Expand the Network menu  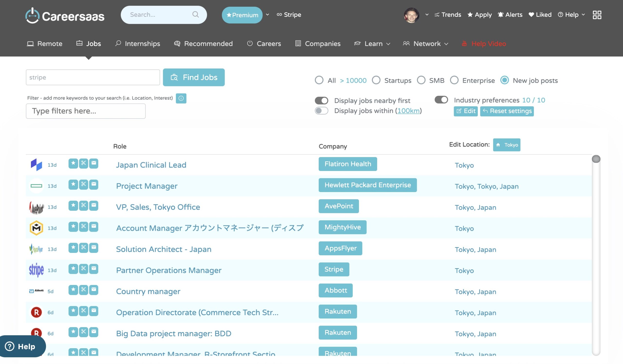[x=425, y=44]
